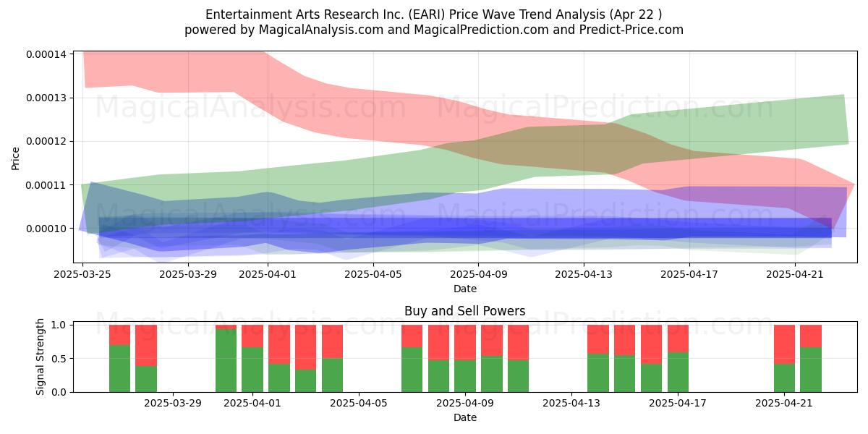Click the 'Date' label under Buy/Sell chart

(x=465, y=417)
